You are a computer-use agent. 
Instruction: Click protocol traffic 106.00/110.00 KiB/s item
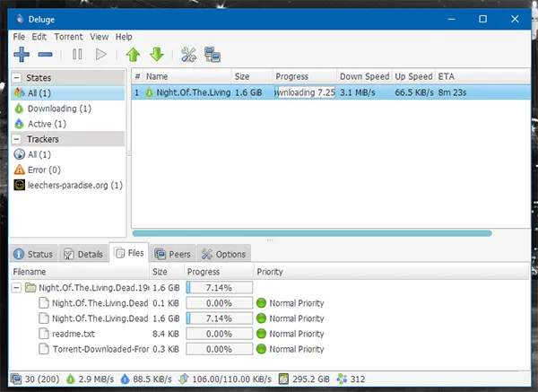click(x=225, y=379)
